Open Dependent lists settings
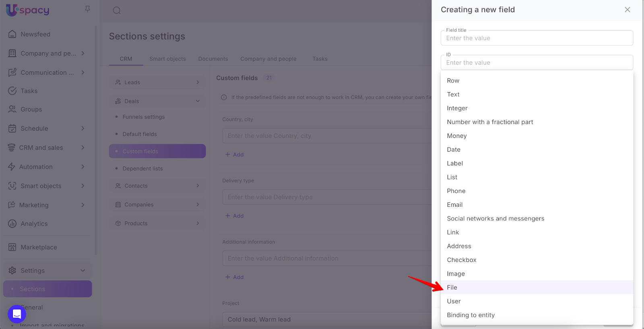This screenshot has width=644, height=329. tap(142, 169)
